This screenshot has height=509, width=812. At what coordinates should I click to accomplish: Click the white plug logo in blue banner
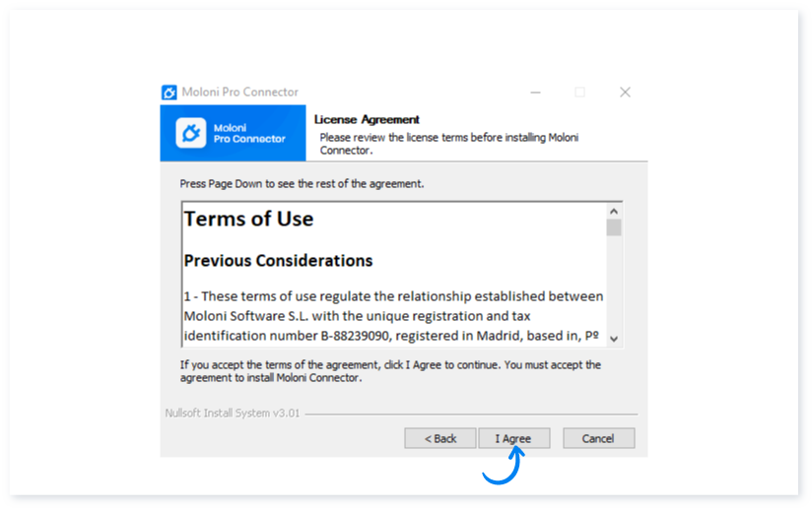190,133
